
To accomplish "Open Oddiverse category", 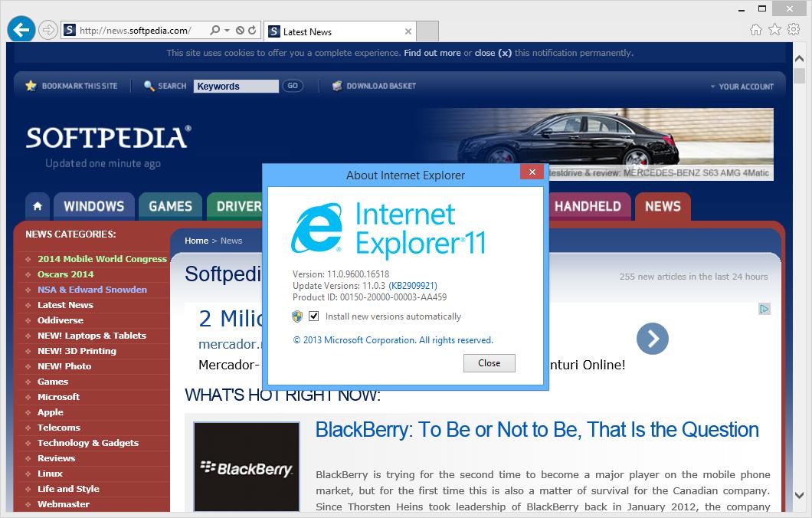I will click(60, 320).
